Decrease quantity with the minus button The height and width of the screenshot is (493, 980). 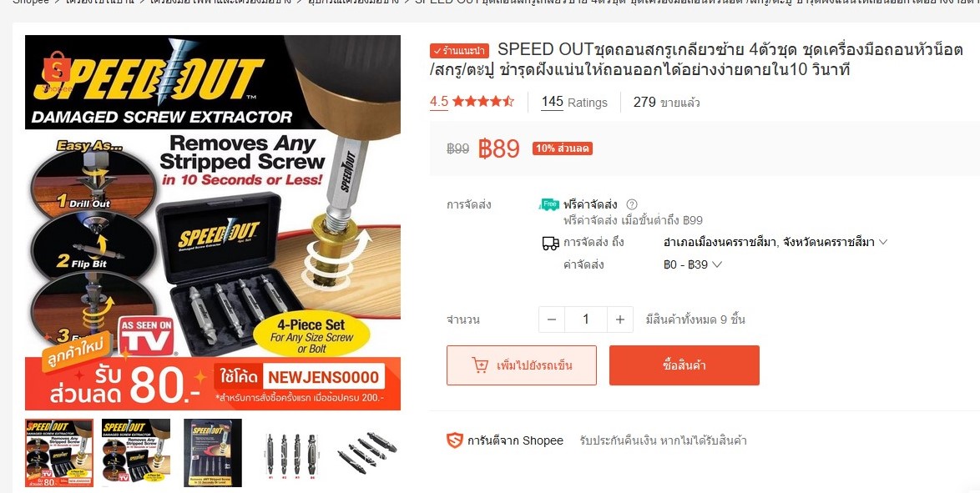pyautogui.click(x=551, y=319)
